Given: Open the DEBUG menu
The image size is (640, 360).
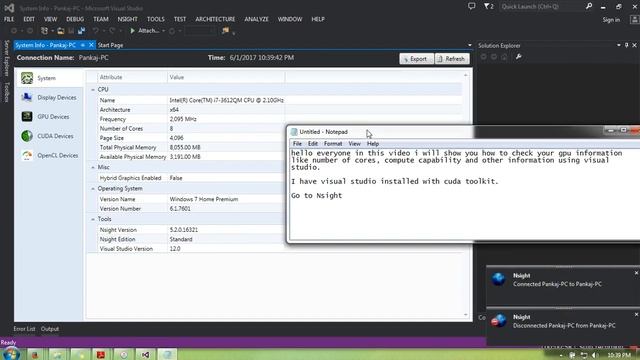Looking at the screenshot, I should pyautogui.click(x=75, y=19).
